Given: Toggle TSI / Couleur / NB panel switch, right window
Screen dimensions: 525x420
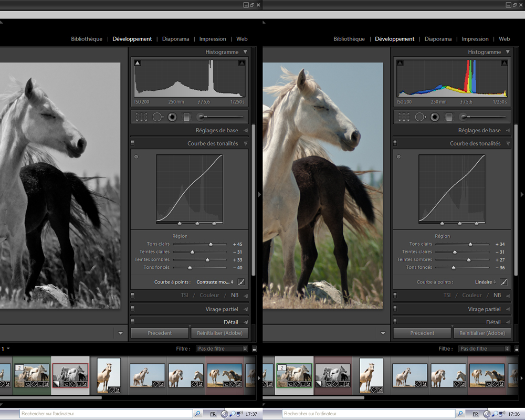Looking at the screenshot, I should pyautogui.click(x=395, y=296).
